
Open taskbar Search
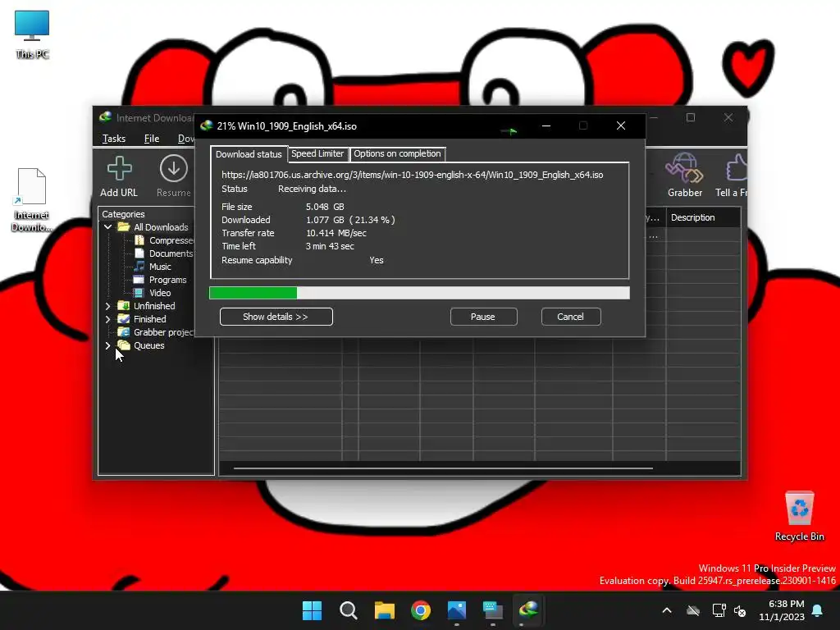(x=348, y=610)
